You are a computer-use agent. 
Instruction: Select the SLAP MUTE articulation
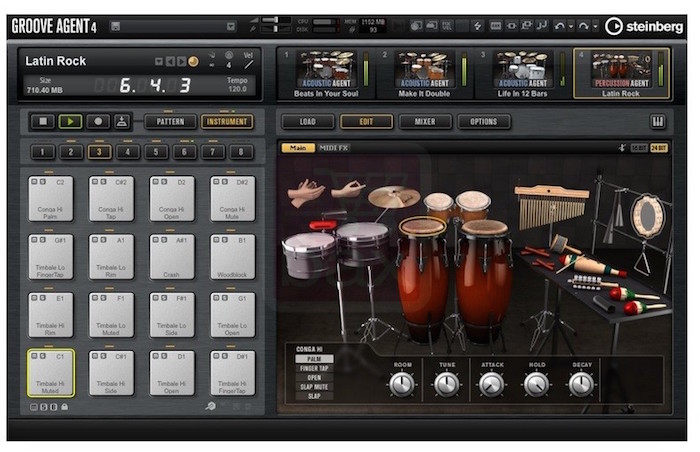click(x=314, y=387)
